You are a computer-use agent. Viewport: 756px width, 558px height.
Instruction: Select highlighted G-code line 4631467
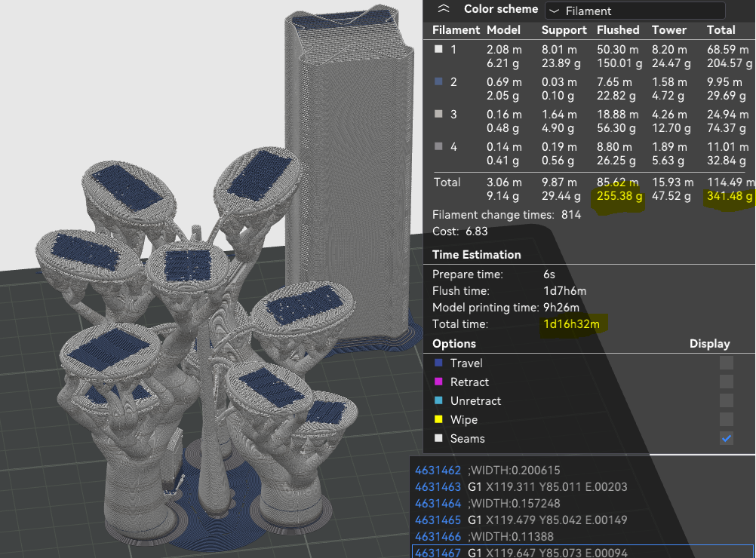coord(582,552)
